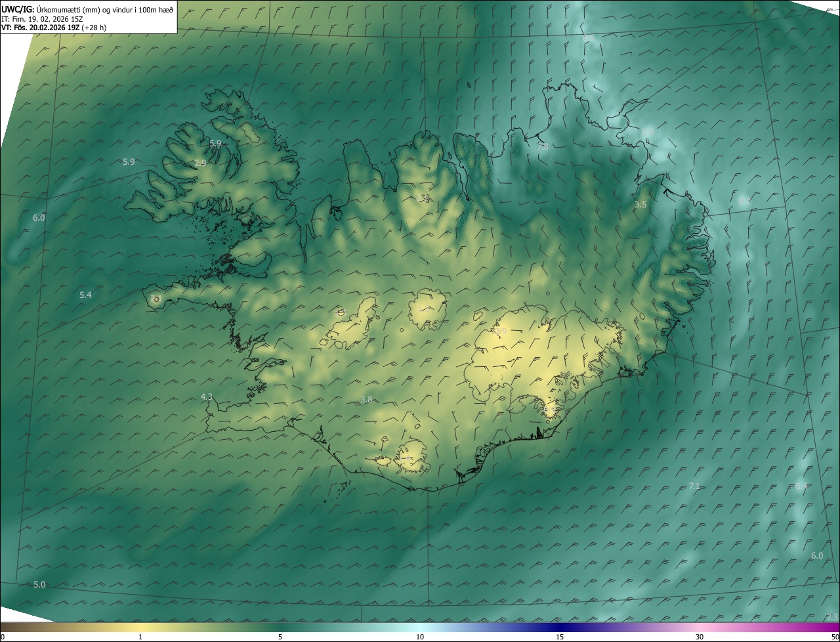Click the 3.5 value label on the map
Image resolution: width=840 pixels, height=642 pixels.
[640, 205]
